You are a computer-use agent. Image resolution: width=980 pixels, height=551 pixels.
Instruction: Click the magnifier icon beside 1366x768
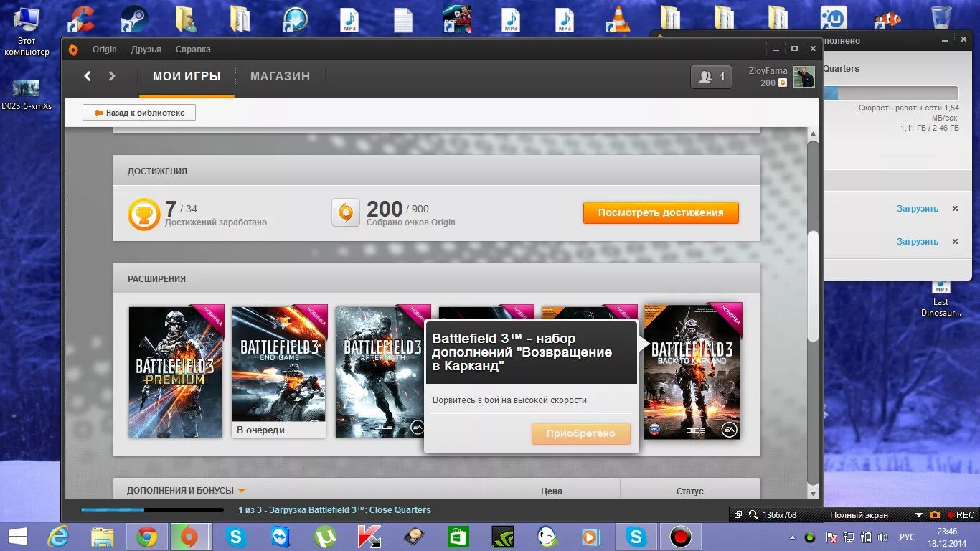[753, 515]
